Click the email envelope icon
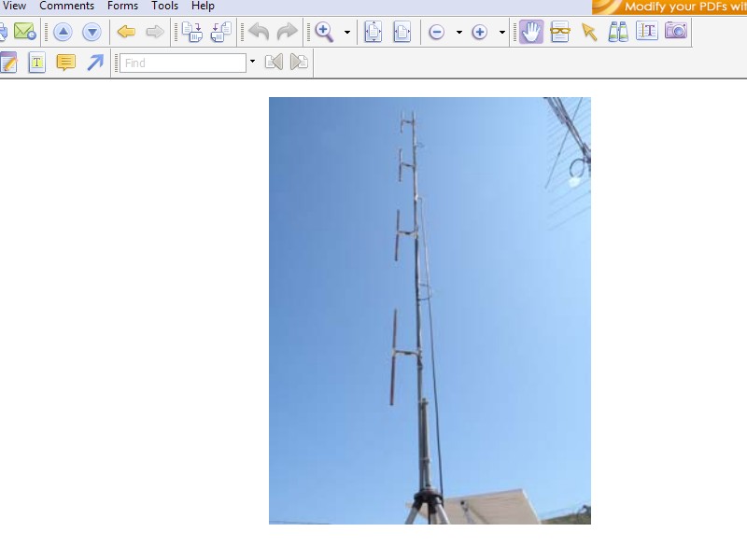Viewport: 747px width, 560px height. click(x=25, y=32)
